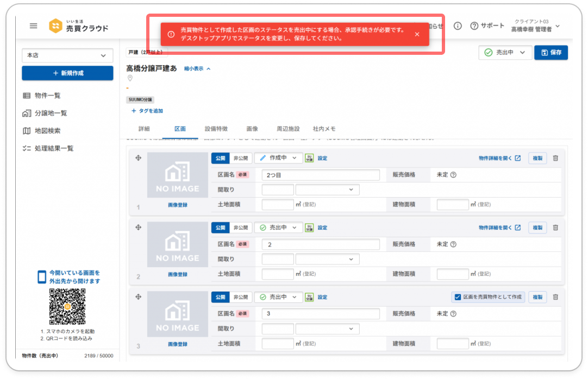The image size is (588, 379).
Task: Click 販売価格 help icon for lot 2つ目
Action: click(453, 175)
